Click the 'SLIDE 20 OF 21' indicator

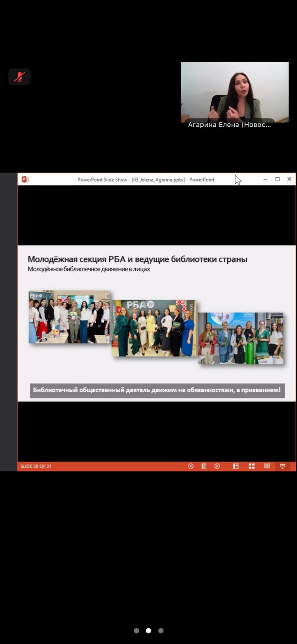36,466
